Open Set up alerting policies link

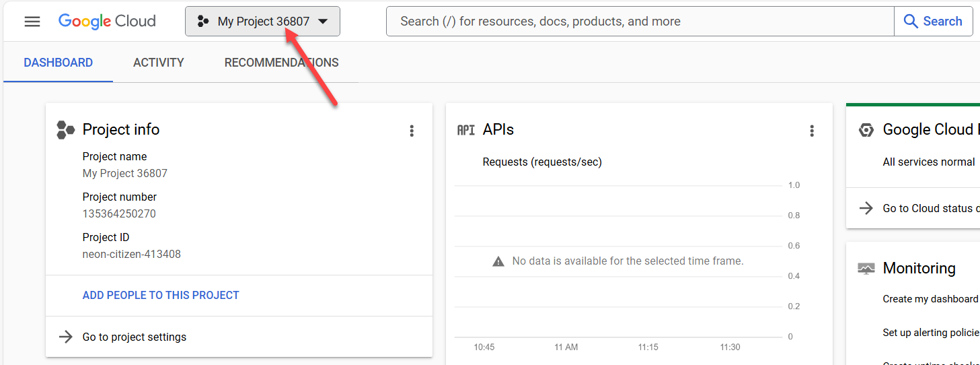[931, 333]
